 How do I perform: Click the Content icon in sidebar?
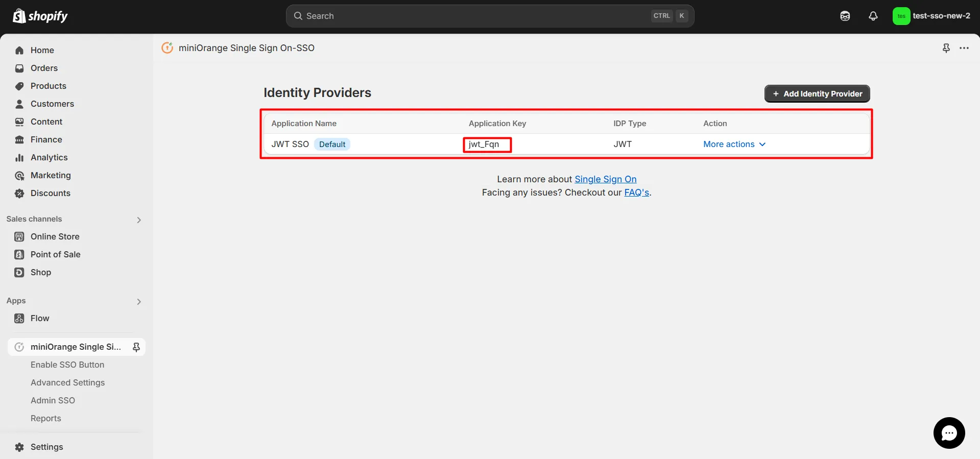tap(19, 122)
